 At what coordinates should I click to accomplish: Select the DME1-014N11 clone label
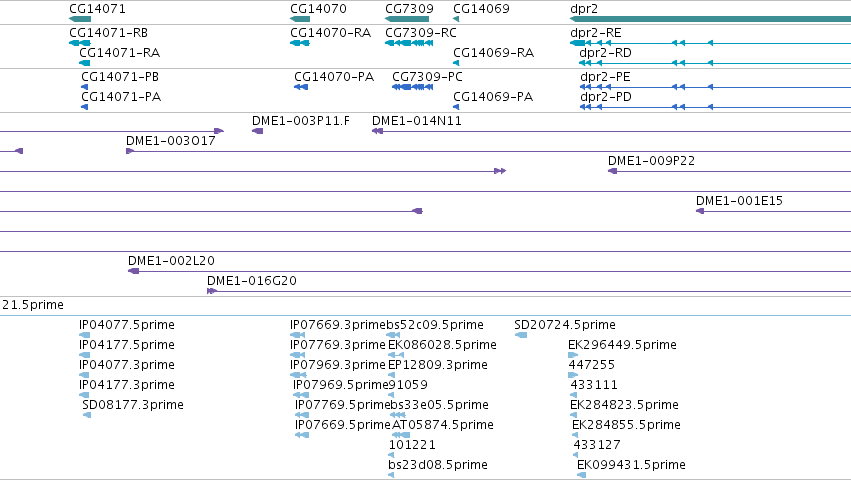click(417, 121)
